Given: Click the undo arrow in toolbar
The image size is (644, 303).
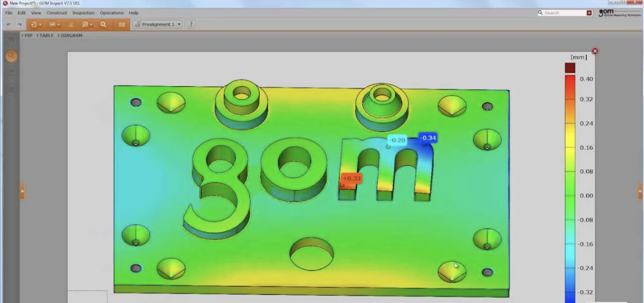Looking at the screenshot, I should (9, 25).
